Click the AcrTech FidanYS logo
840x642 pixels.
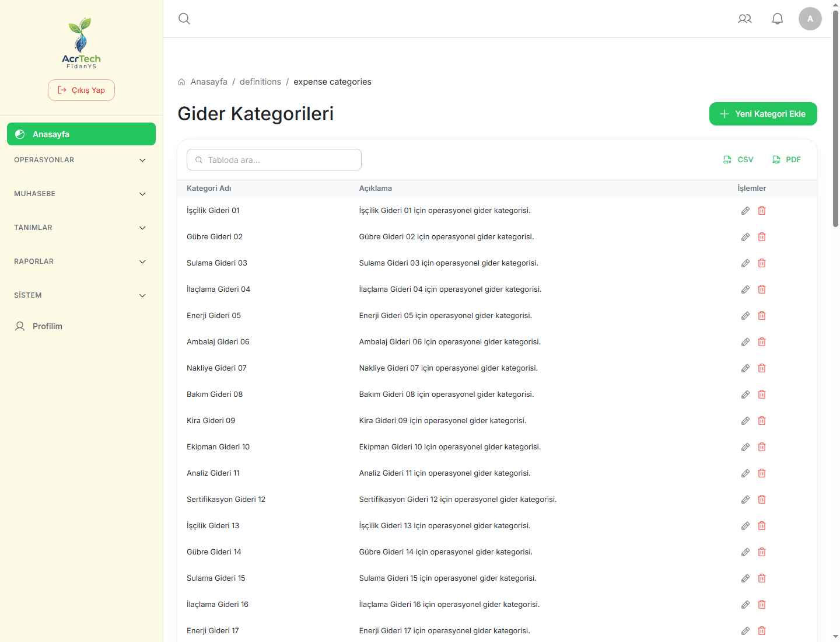[81, 43]
